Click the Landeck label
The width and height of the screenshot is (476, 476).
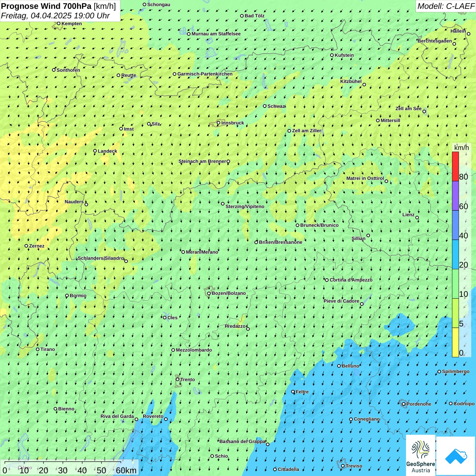(x=107, y=151)
